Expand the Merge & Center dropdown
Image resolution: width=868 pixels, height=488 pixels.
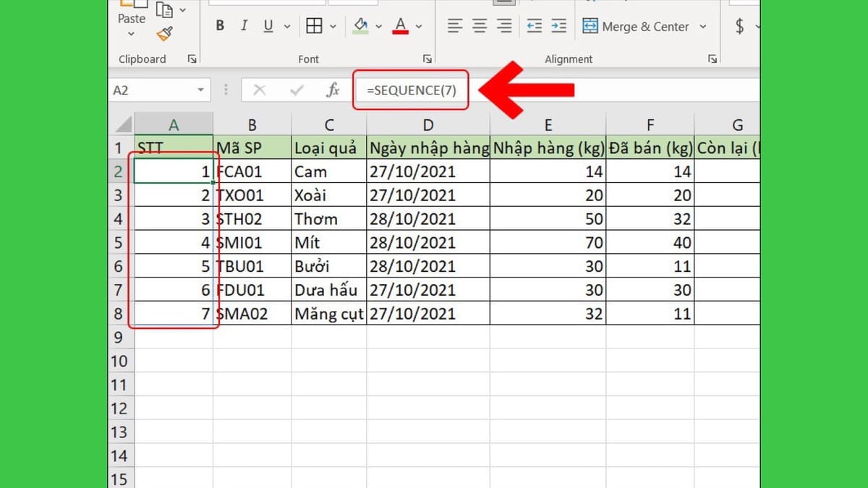click(702, 26)
